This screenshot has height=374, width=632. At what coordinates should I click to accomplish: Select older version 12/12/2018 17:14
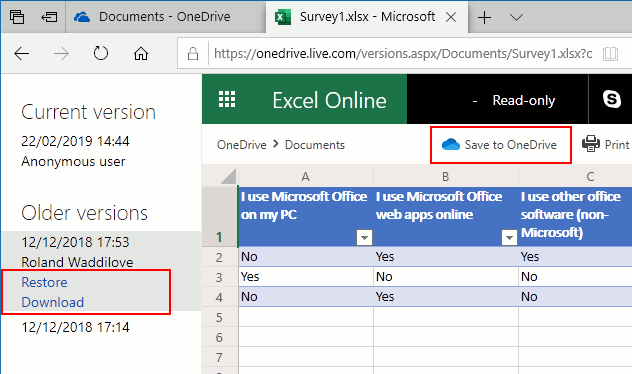click(x=75, y=327)
